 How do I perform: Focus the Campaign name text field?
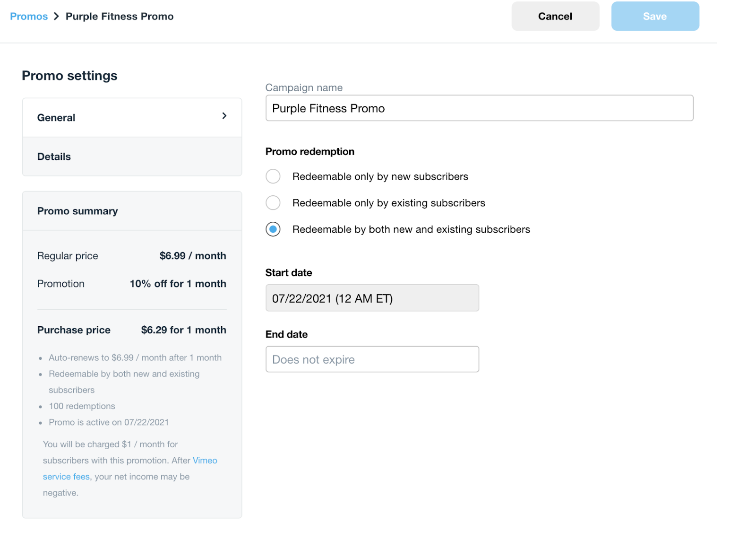click(479, 108)
